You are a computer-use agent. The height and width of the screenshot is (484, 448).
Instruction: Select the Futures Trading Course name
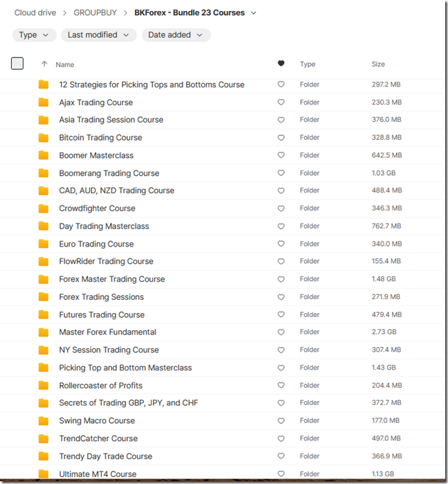click(x=102, y=315)
